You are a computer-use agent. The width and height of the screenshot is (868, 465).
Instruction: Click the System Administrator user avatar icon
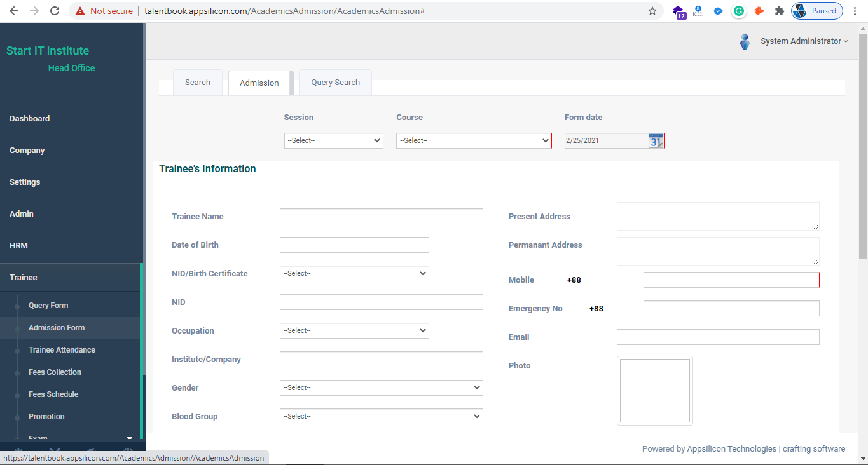(745, 42)
